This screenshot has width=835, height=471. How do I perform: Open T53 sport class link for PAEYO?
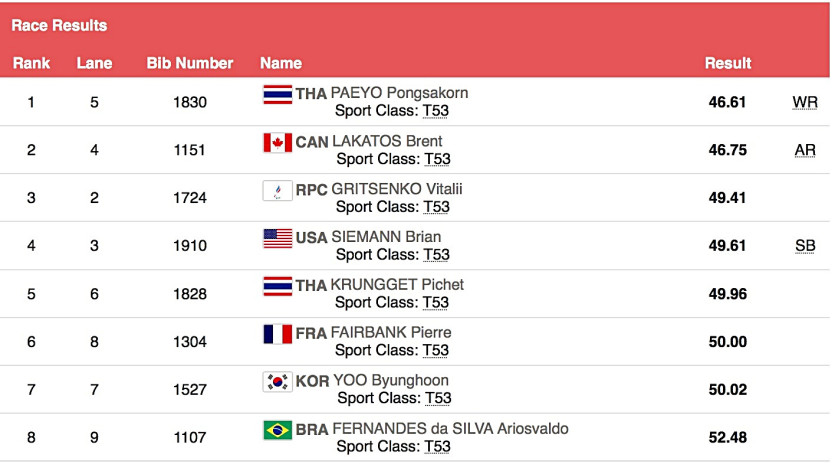point(436,111)
